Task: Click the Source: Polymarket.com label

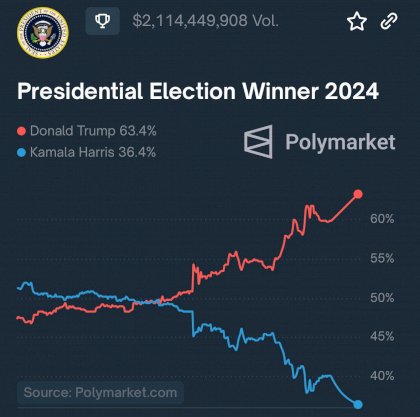Action: point(100,392)
